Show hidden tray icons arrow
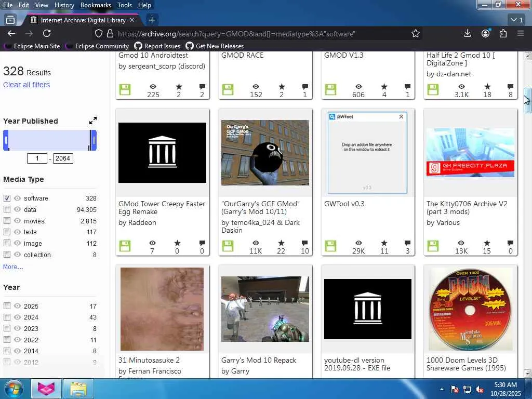The image size is (532, 399). 442,390
